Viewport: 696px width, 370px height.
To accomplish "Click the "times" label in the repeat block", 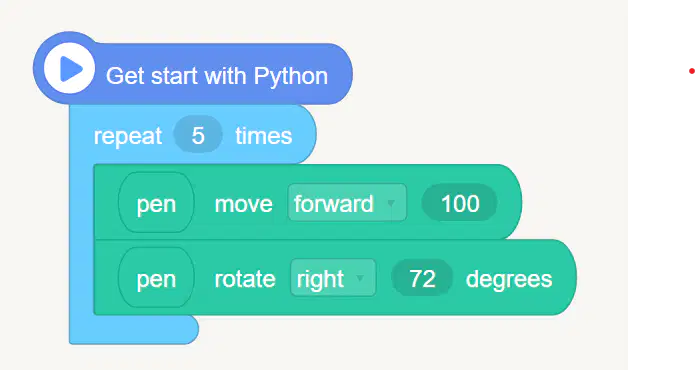I will pyautogui.click(x=264, y=135).
